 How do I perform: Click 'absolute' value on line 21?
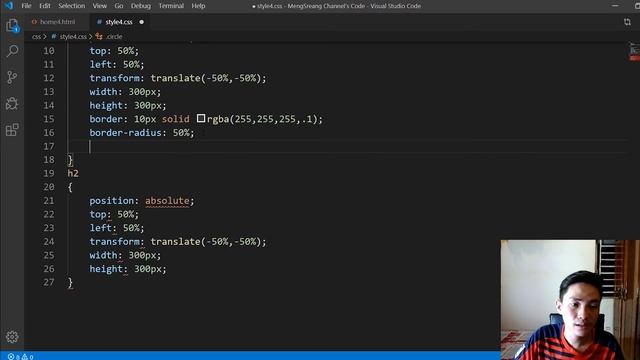[x=167, y=201]
